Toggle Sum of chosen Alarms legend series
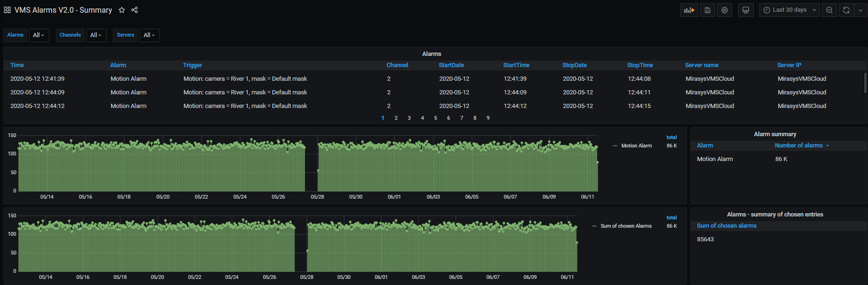Screen dimensions: 868x285 coord(626,226)
